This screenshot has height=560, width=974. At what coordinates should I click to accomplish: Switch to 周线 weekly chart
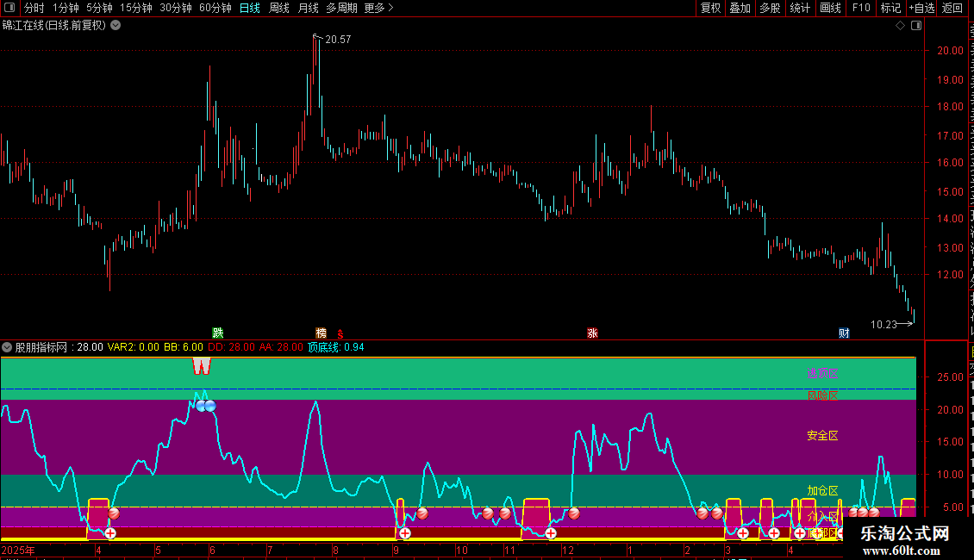tap(279, 8)
